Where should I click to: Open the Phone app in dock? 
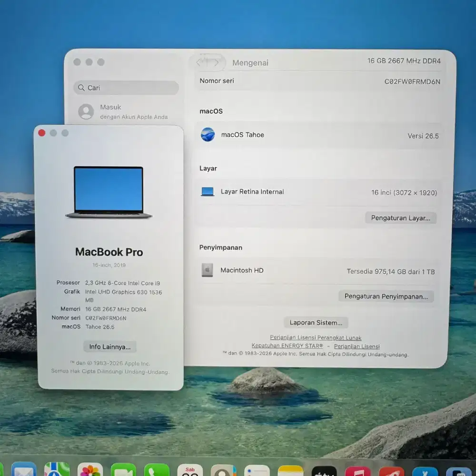[x=157, y=470]
